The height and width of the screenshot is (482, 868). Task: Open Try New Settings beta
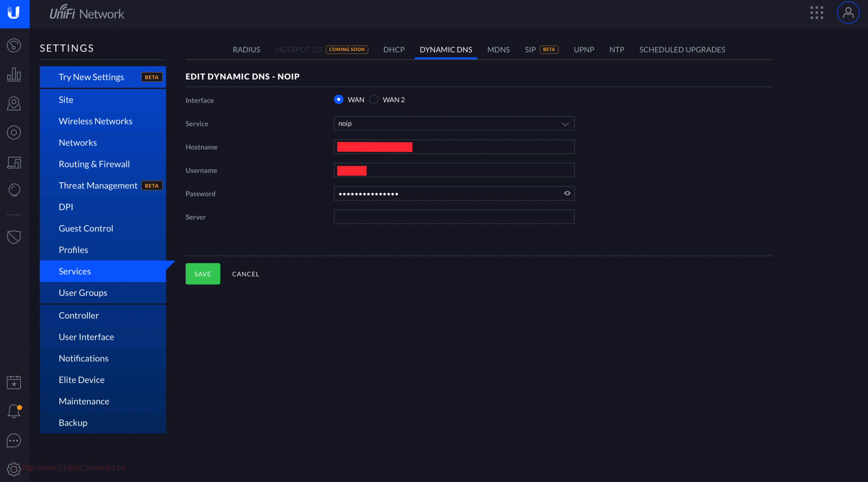[103, 77]
